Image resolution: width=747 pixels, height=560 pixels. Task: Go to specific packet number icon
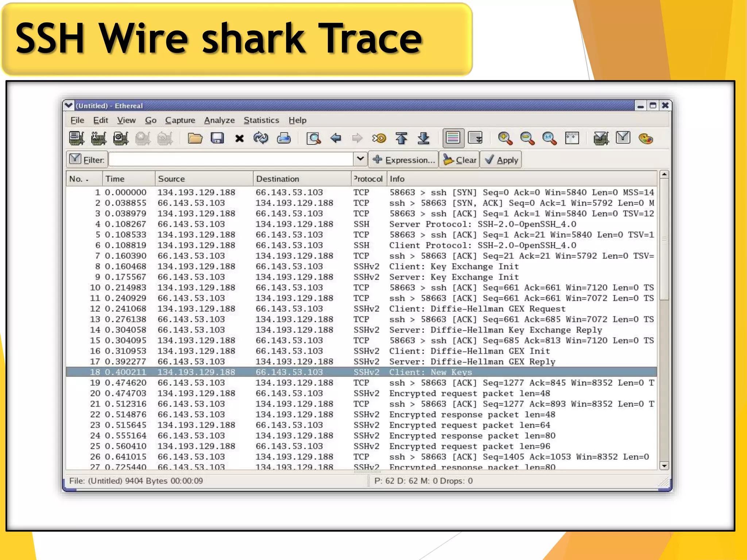tap(379, 138)
